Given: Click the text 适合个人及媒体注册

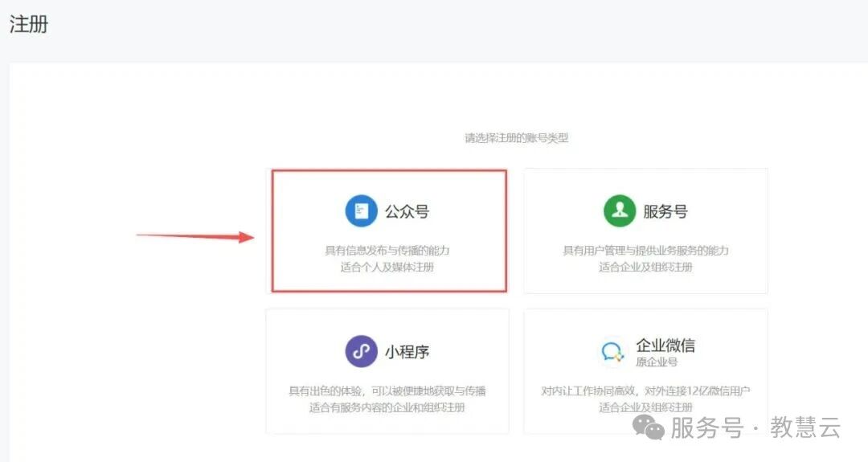Looking at the screenshot, I should (x=387, y=268).
